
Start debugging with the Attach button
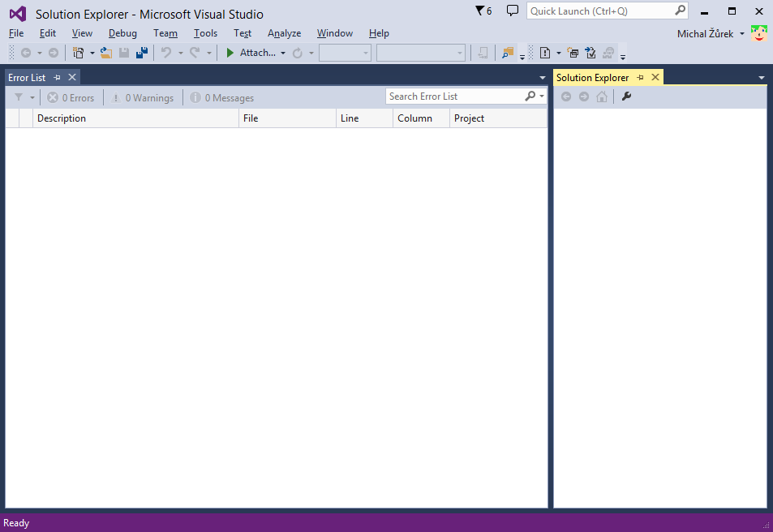[x=252, y=53]
